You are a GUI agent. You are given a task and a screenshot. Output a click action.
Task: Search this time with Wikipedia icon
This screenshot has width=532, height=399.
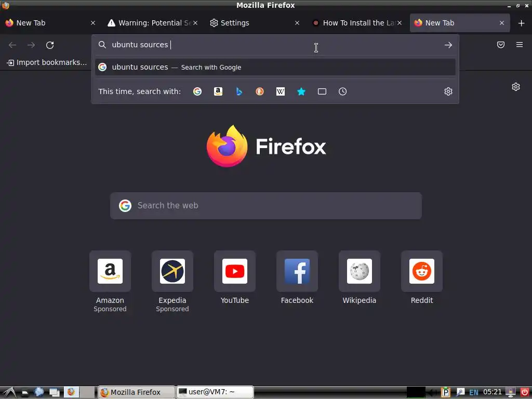coord(280,91)
